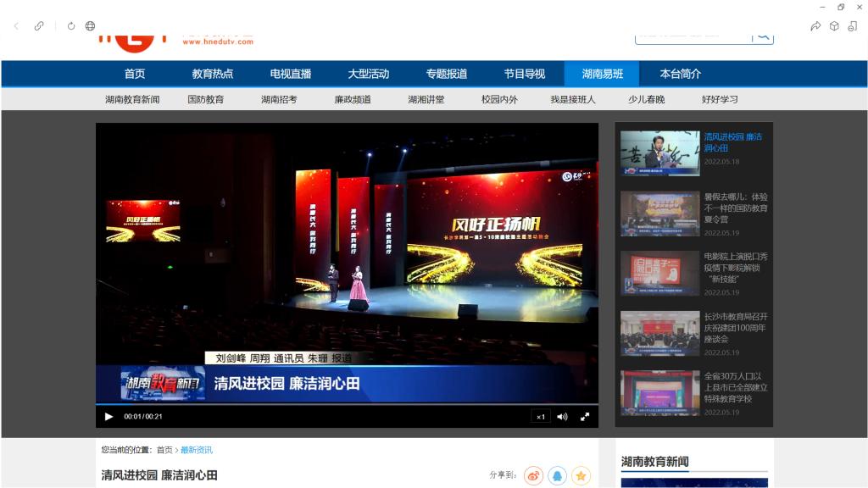Viewport: 868px width, 488px height.
Task: Open the 湖南易班 navigation tab
Action: click(602, 74)
